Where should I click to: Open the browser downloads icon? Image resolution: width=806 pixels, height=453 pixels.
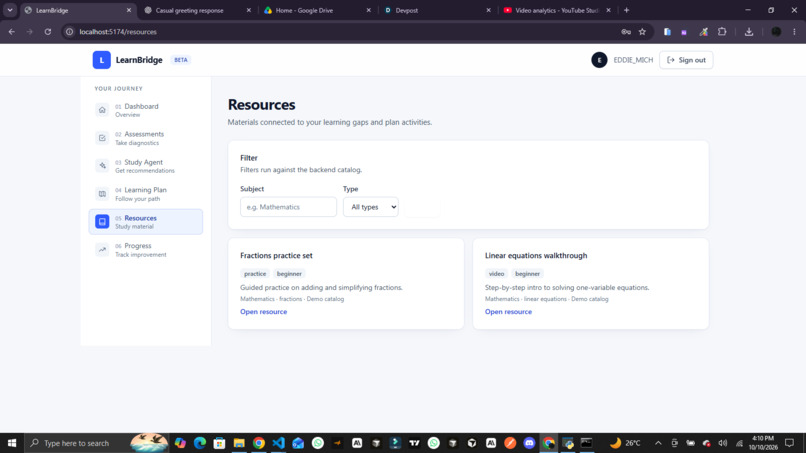point(749,31)
